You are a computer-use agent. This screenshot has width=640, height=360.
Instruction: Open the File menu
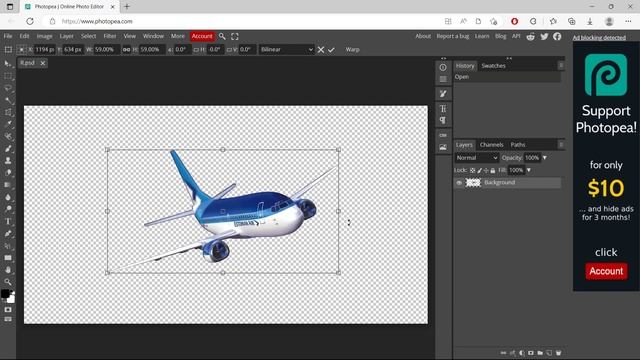point(8,36)
